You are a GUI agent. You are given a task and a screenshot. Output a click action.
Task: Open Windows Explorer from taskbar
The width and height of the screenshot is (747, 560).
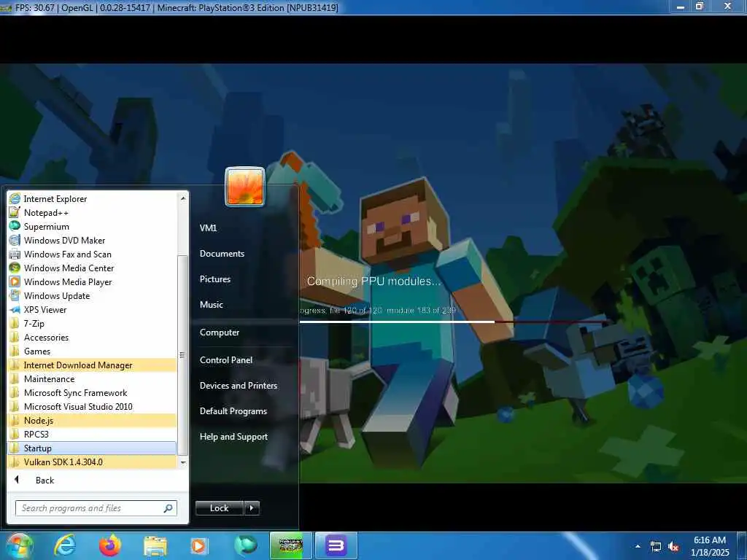[155, 546]
